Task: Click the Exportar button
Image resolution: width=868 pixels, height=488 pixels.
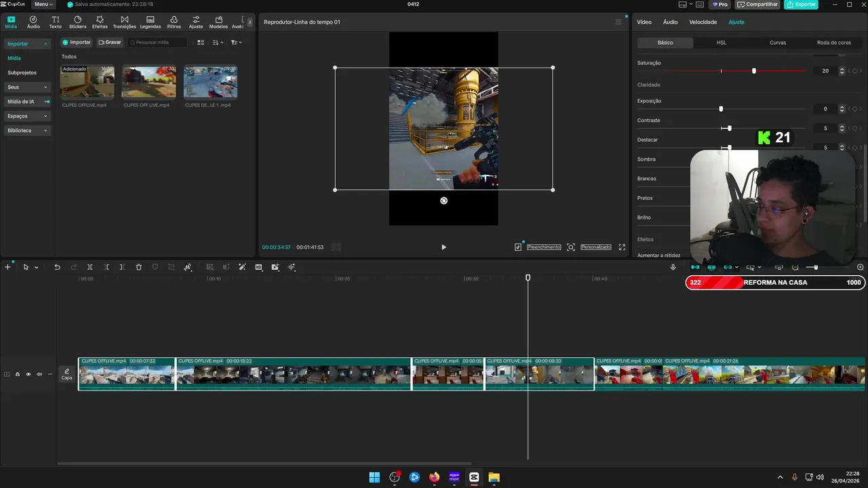Action: [x=801, y=4]
